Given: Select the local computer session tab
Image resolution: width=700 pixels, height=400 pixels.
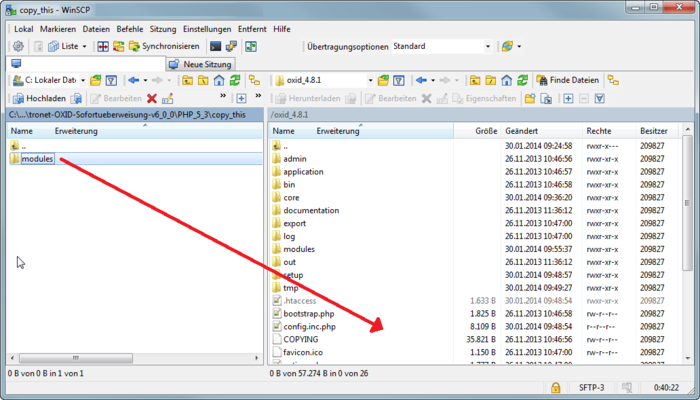Looking at the screenshot, I should pos(85,64).
